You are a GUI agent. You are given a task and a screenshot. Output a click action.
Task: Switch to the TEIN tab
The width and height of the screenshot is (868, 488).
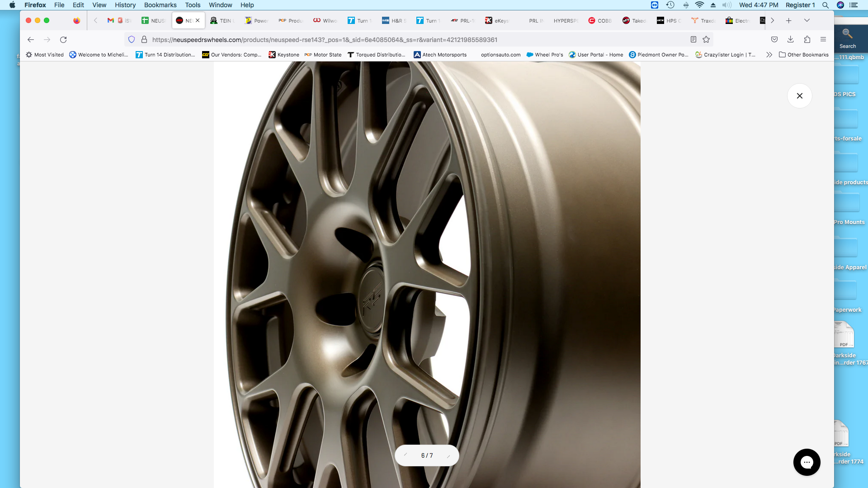(222, 21)
